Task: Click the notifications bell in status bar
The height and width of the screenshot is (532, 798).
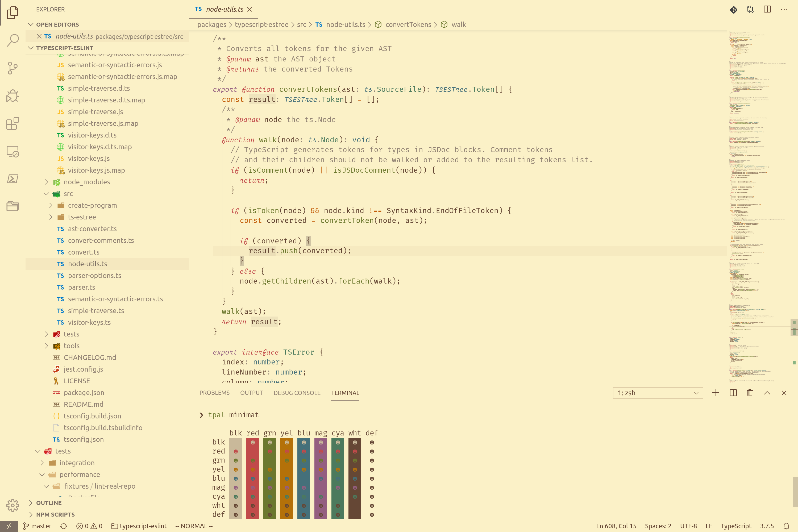Action: [786, 526]
